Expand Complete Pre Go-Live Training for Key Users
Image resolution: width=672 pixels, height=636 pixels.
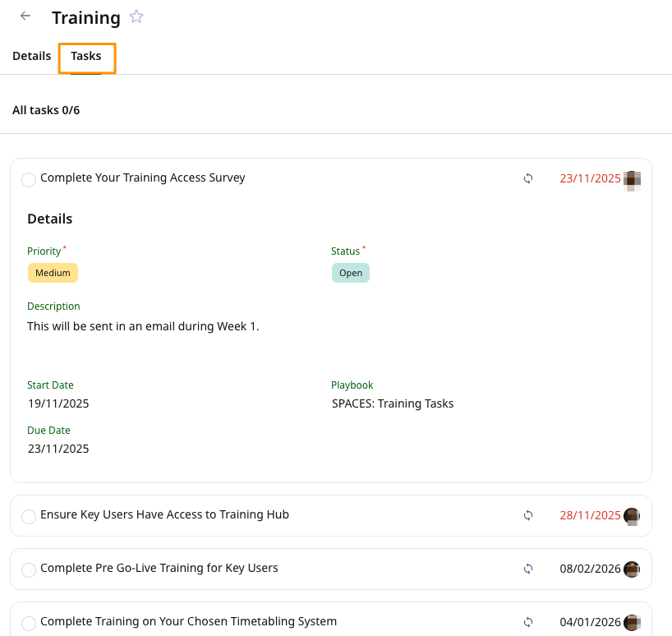(x=159, y=568)
